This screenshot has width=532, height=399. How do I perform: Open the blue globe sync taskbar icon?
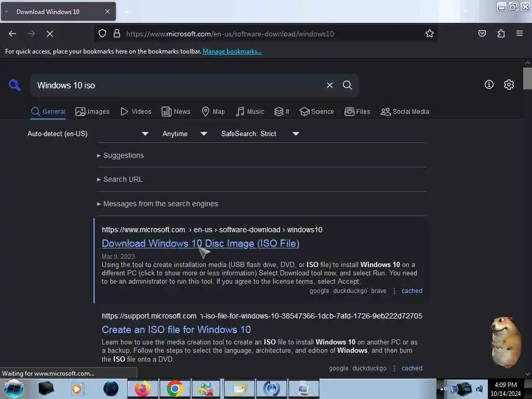coord(271,389)
